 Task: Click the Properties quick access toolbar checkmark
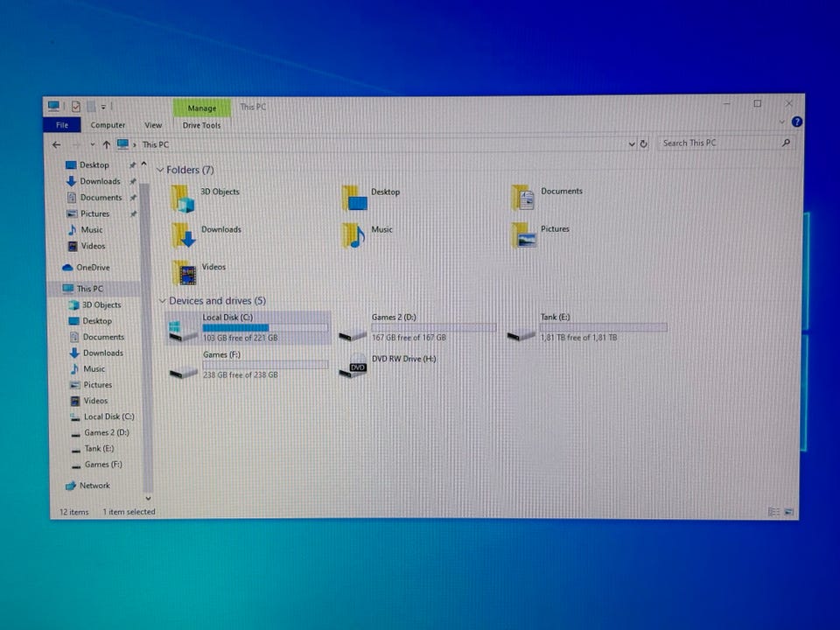click(x=76, y=107)
